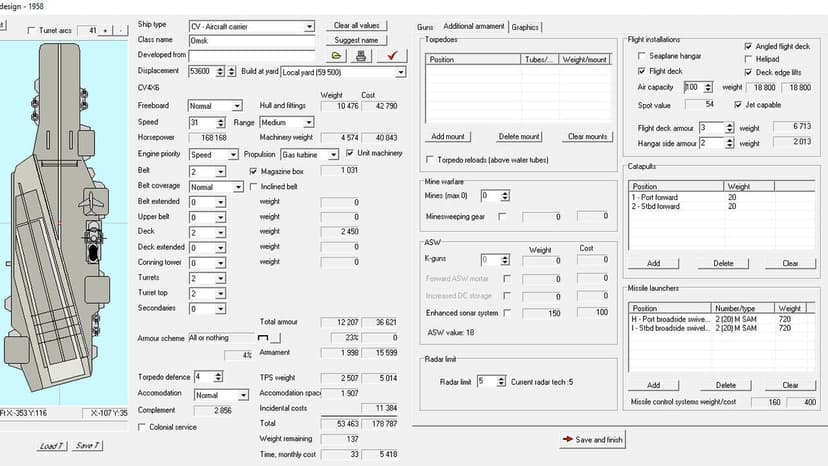Image resolution: width=828 pixels, height=466 pixels.
Task: Switch to the Guns tab
Action: coord(425,27)
